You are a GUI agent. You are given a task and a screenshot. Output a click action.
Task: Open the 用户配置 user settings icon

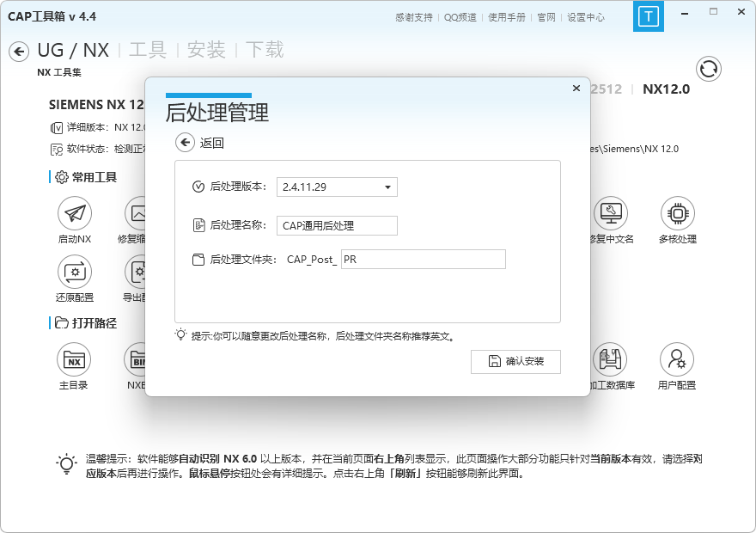click(x=677, y=360)
